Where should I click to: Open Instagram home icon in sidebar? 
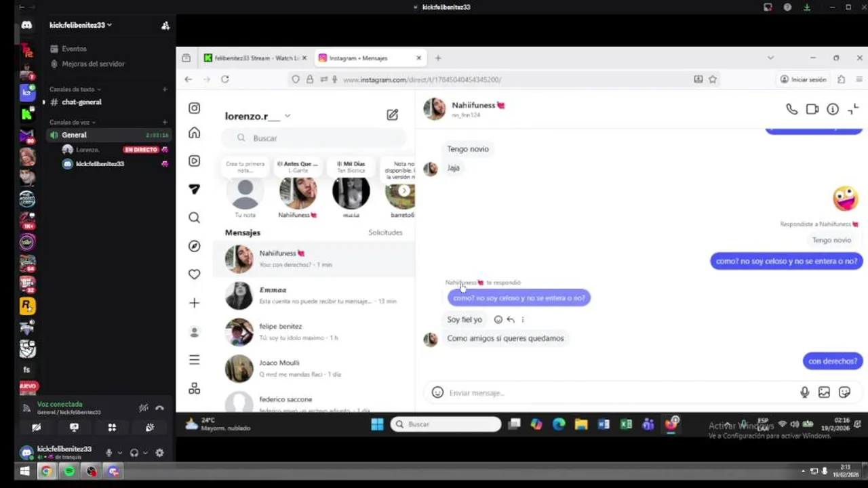coord(195,133)
